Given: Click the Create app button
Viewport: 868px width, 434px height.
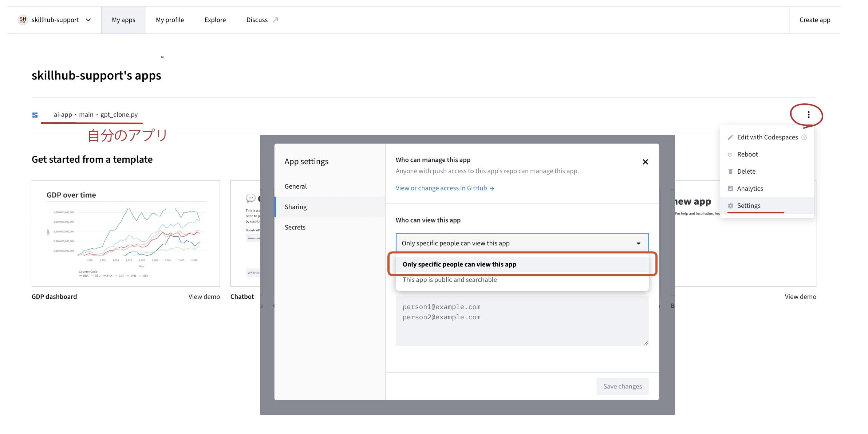Looking at the screenshot, I should coord(815,20).
